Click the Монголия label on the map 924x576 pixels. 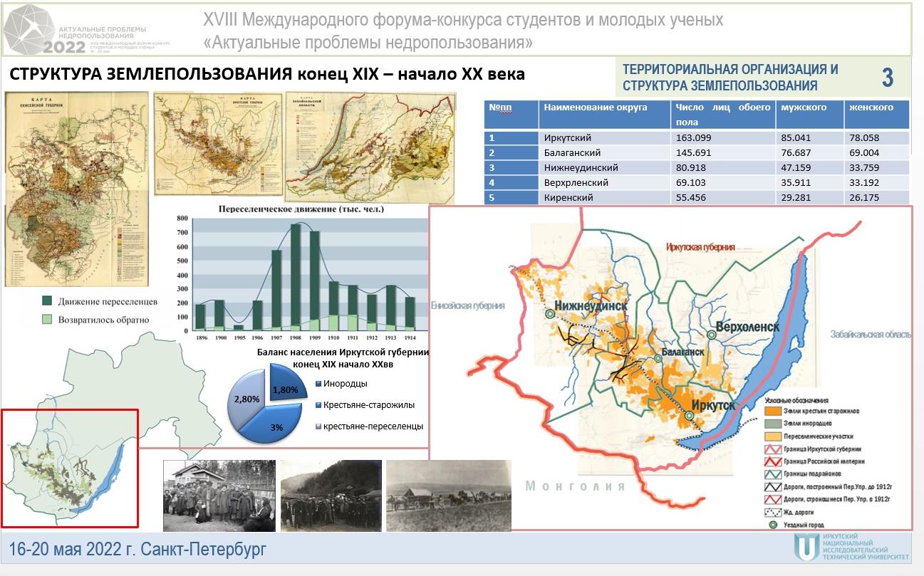[575, 486]
